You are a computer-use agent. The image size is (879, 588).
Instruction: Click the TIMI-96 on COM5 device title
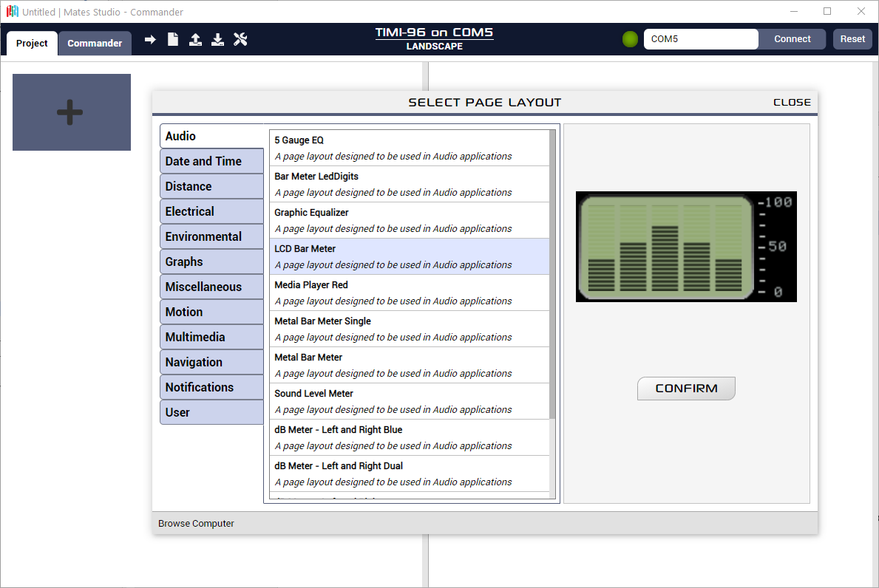coord(435,33)
